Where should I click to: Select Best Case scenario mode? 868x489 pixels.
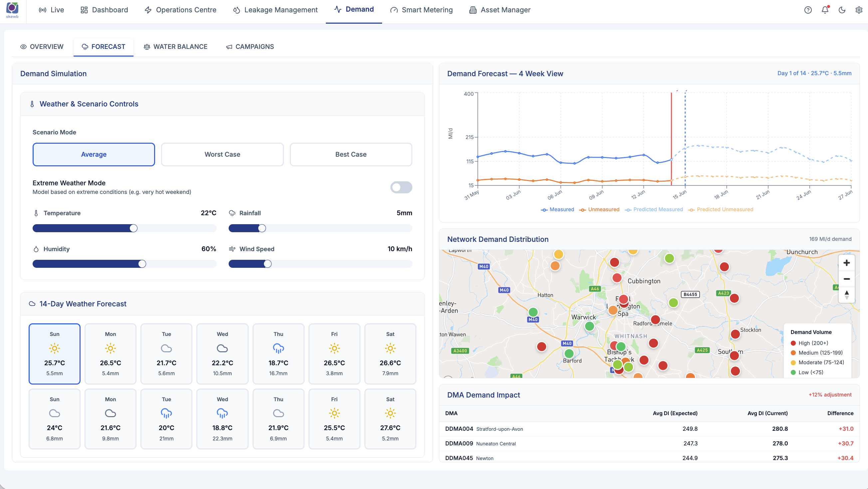[x=351, y=154]
